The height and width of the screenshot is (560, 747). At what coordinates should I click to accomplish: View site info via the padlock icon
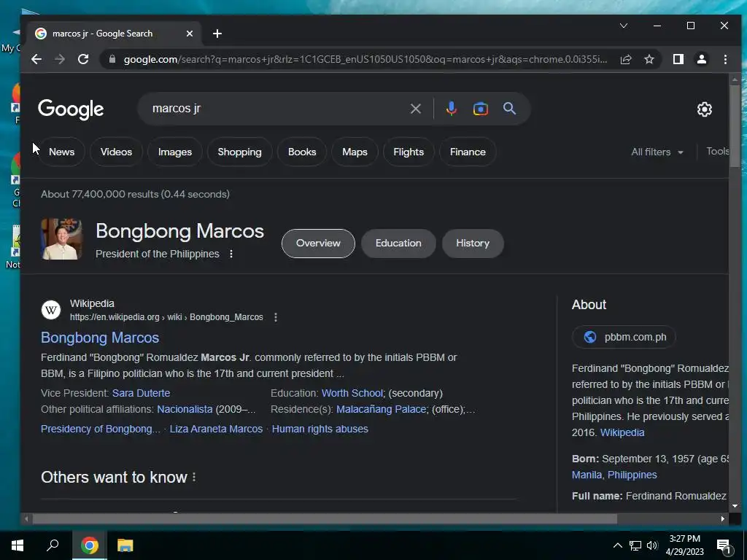[x=112, y=59]
